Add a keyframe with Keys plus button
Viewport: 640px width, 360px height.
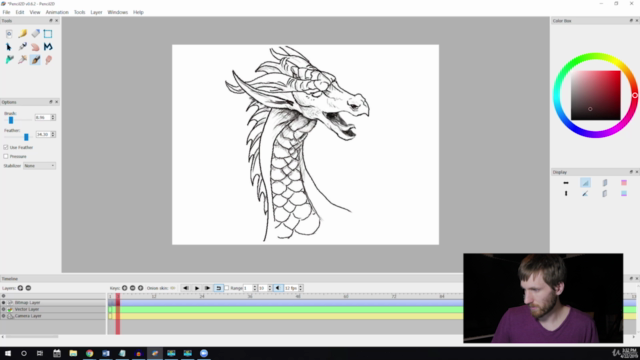(124, 288)
